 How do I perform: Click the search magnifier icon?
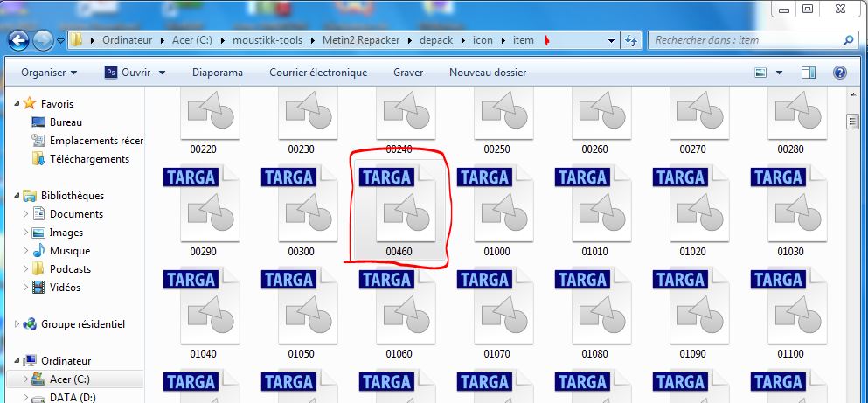[848, 40]
